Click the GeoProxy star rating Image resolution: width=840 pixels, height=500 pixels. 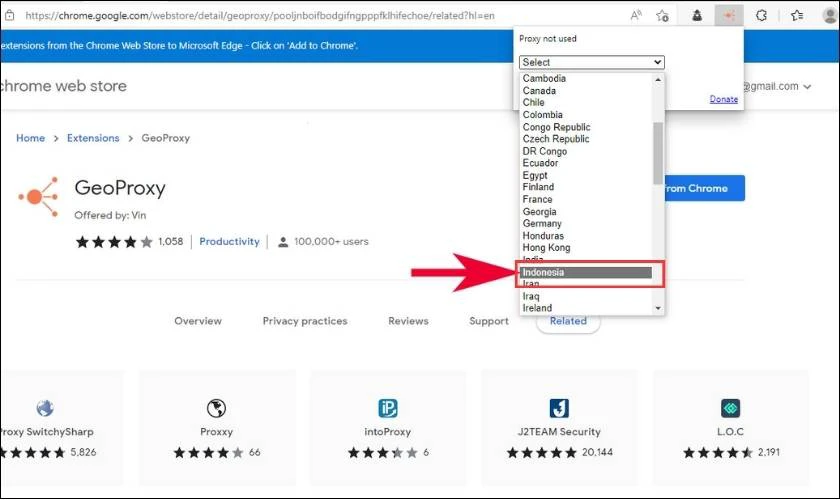click(114, 242)
